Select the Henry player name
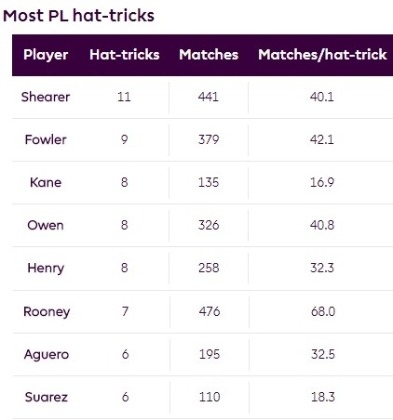Viewport: 393px width, 420px height. (x=46, y=268)
